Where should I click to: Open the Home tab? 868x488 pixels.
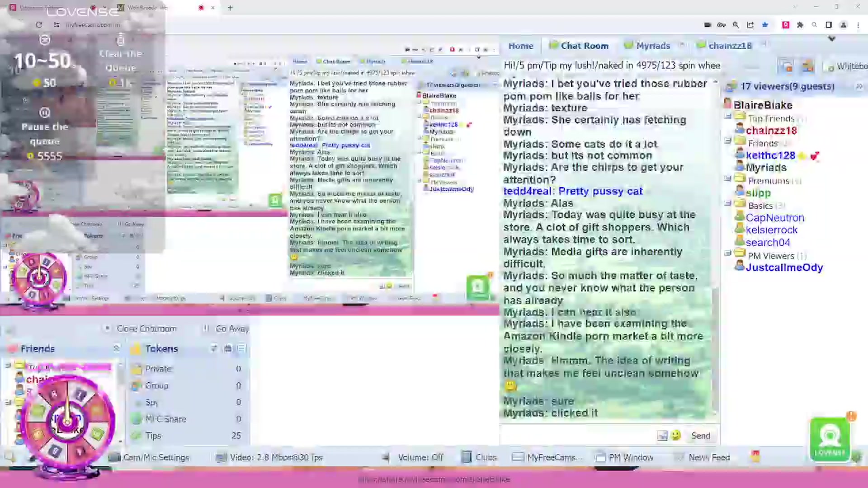coord(520,46)
